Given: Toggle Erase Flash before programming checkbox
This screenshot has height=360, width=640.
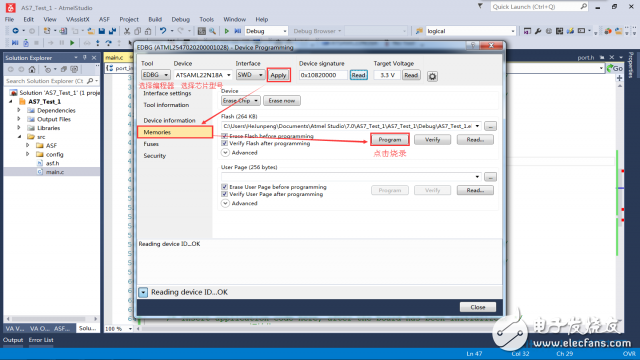Looking at the screenshot, I should tap(224, 136).
